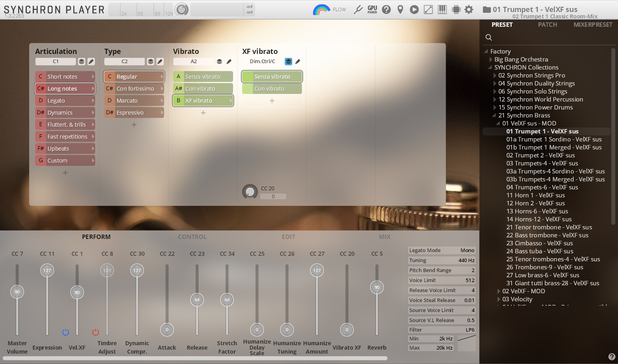Click the Vibrato layers stack icon

click(x=219, y=62)
